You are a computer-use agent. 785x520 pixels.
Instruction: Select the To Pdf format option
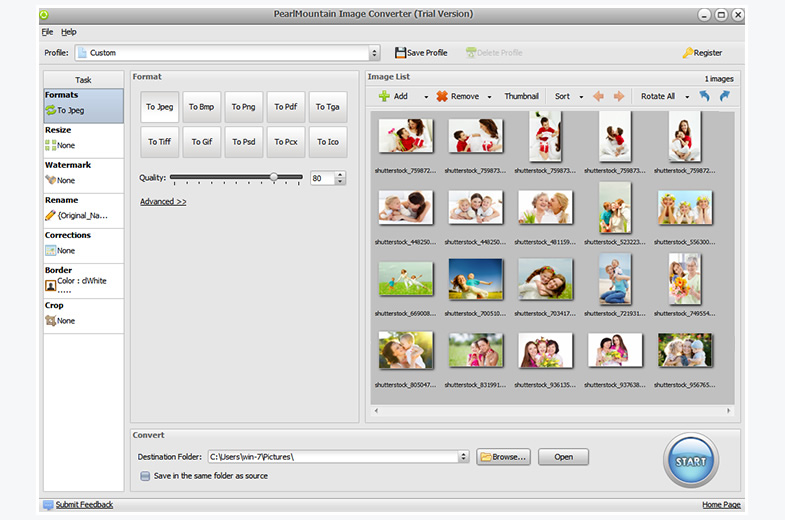[x=286, y=107]
